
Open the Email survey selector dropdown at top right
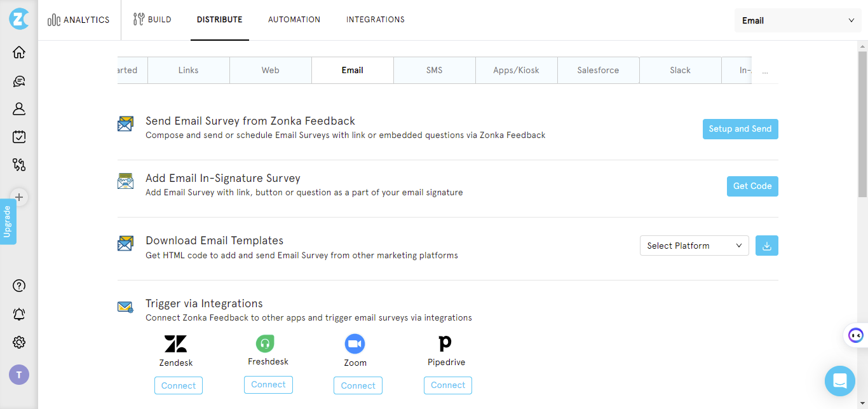[797, 20]
